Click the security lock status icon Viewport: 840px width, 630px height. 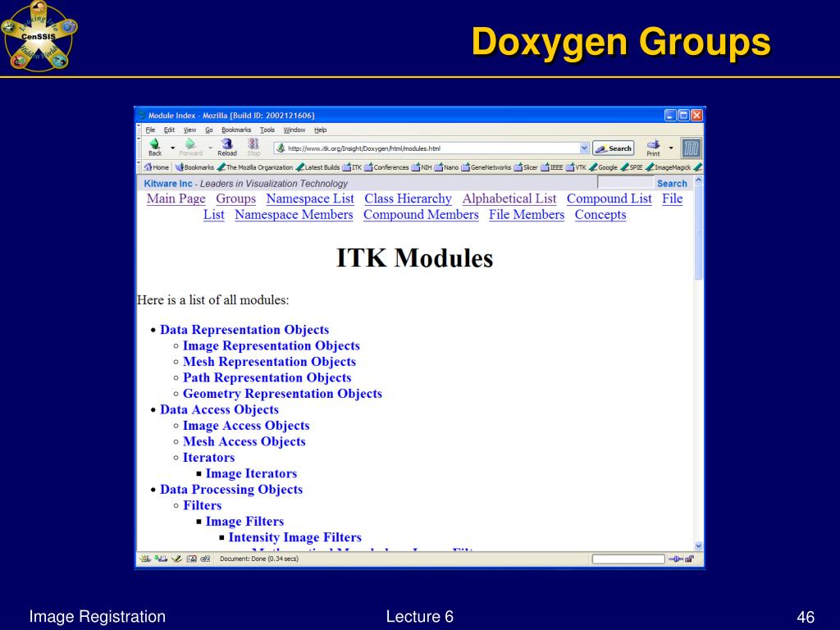tap(689, 559)
